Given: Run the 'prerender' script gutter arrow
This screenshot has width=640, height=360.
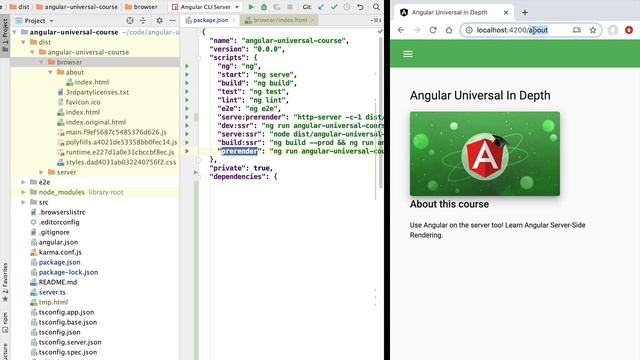Looking at the screenshot, I should point(187,151).
